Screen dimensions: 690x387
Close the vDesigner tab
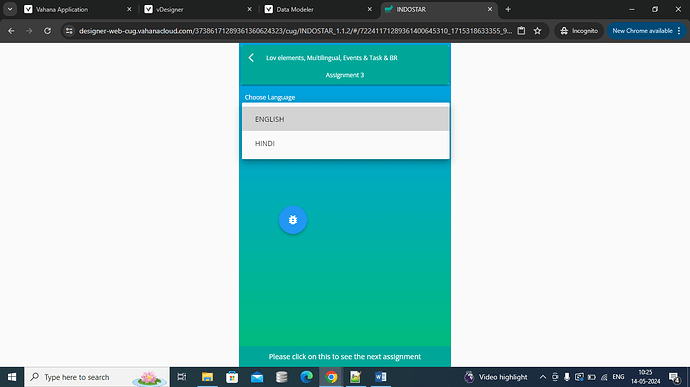click(250, 9)
